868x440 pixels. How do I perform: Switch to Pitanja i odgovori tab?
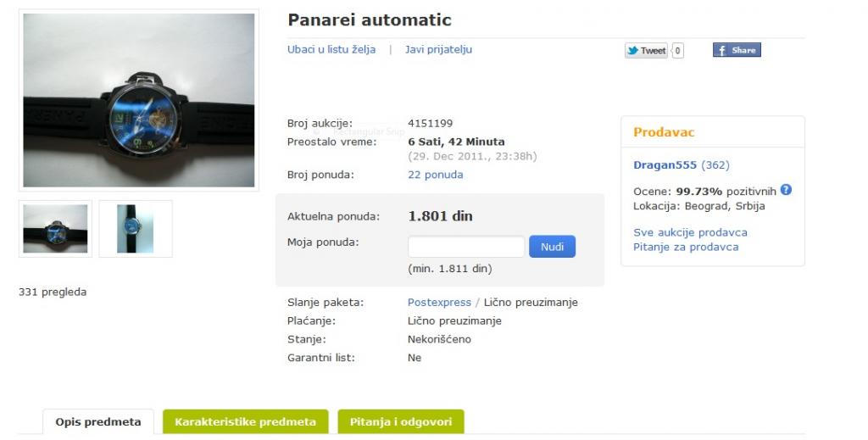click(401, 421)
